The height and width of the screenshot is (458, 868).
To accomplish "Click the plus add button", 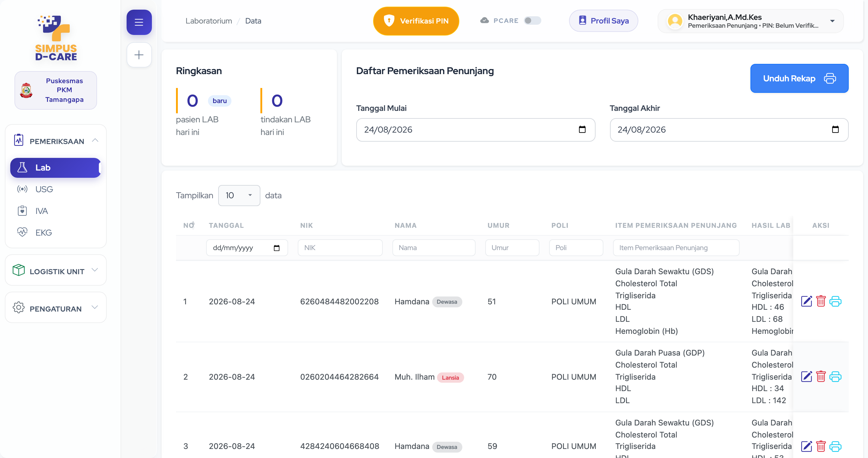I will click(x=139, y=55).
